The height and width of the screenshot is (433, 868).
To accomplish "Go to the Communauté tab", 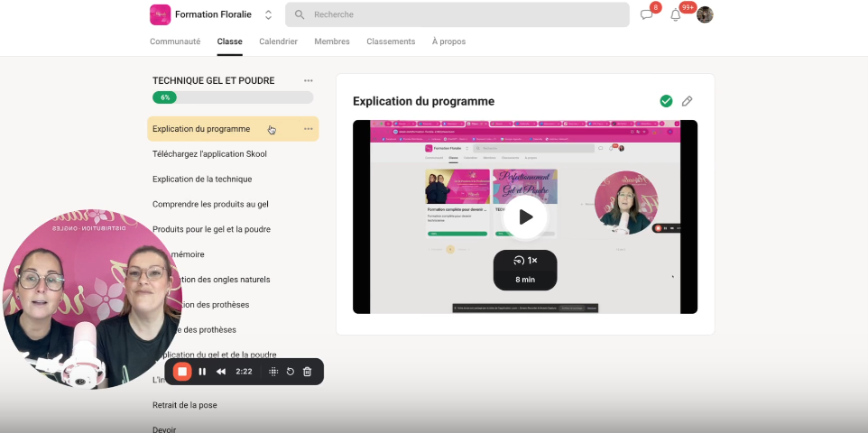I will (175, 41).
